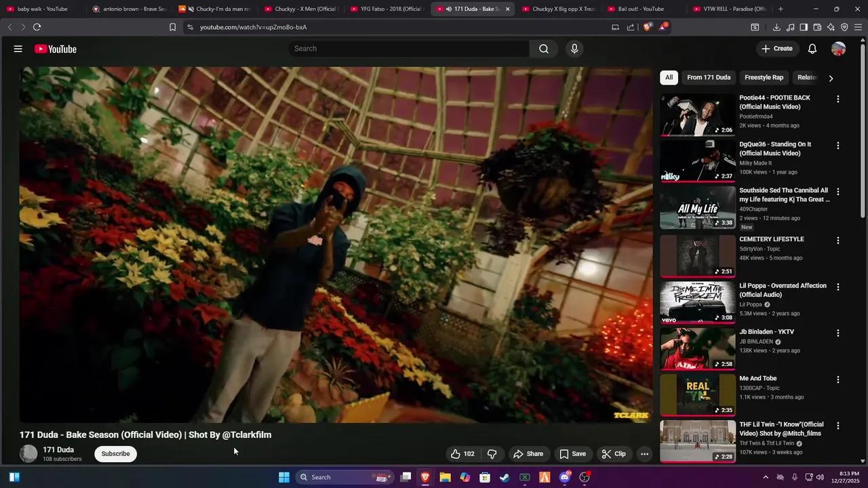Image resolution: width=868 pixels, height=488 pixels.
Task: Search with your voice using the microphone icon
Action: tap(574, 48)
